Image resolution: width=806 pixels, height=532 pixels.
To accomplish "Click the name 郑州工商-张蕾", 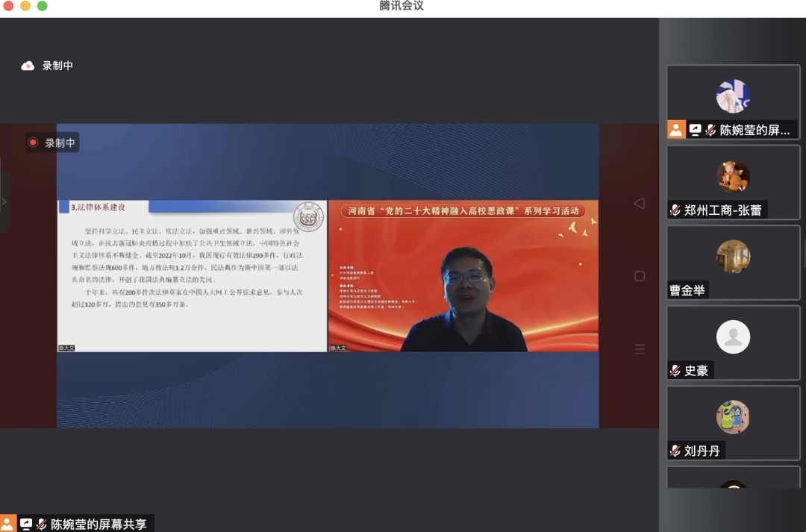I will pyautogui.click(x=722, y=210).
